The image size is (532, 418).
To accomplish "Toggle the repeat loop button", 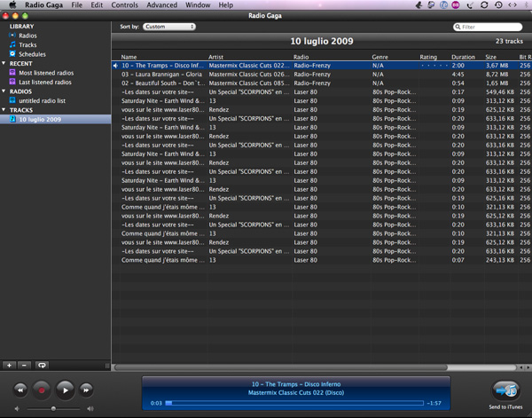I will pos(42,365).
